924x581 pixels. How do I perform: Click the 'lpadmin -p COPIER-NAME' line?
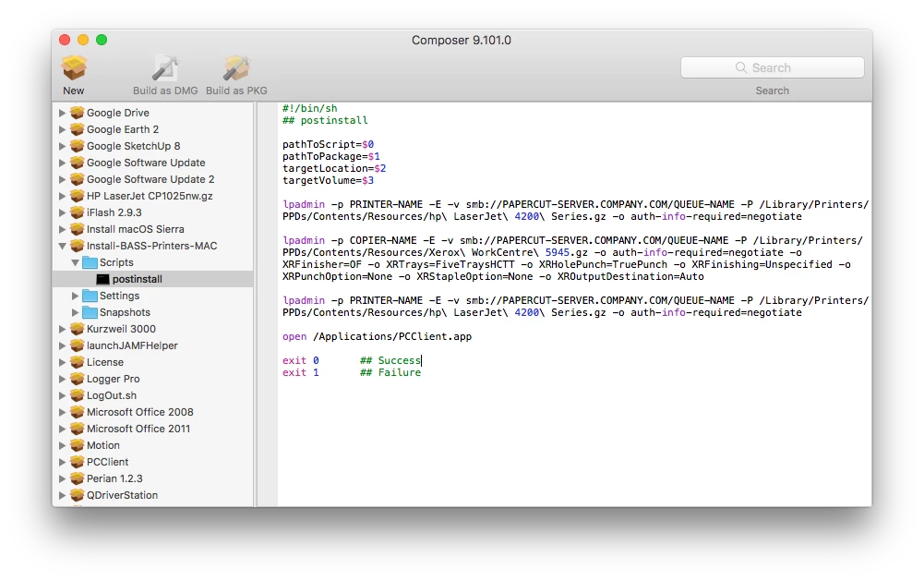(x=573, y=240)
